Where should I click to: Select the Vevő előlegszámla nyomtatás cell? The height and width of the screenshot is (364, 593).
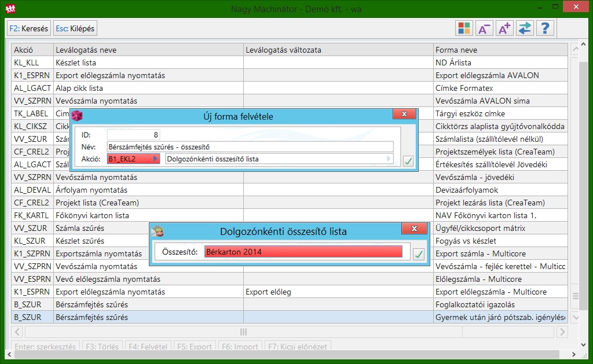[x=148, y=280]
